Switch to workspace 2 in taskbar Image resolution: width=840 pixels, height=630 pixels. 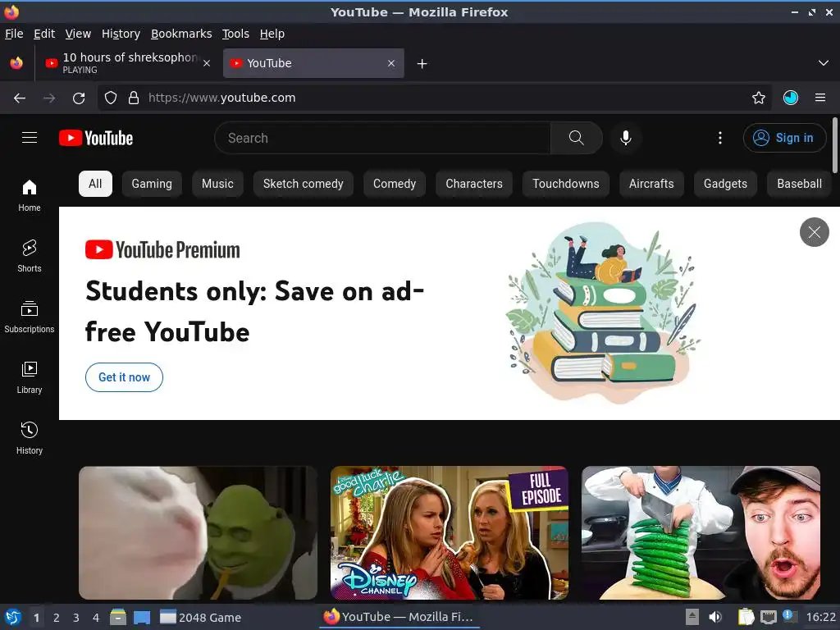57,618
